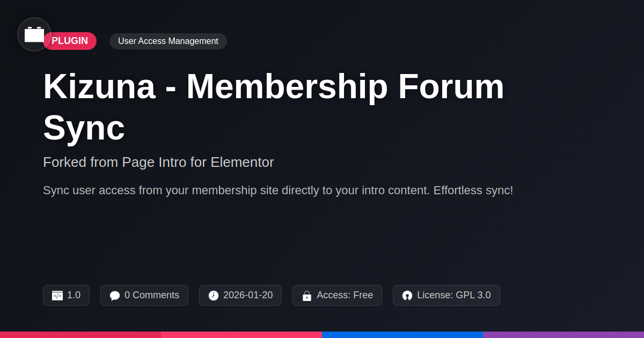Click the open source license icon
This screenshot has height=338, width=644.
[x=407, y=296]
